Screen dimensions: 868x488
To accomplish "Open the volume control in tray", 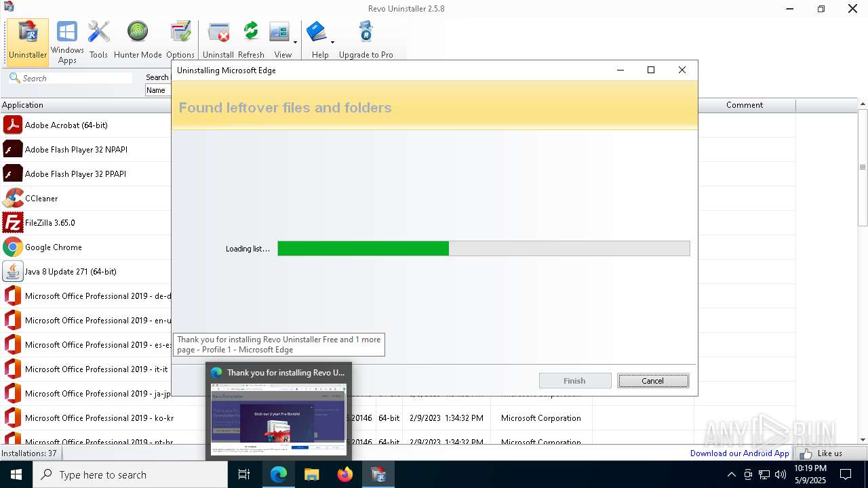I will pos(781,474).
